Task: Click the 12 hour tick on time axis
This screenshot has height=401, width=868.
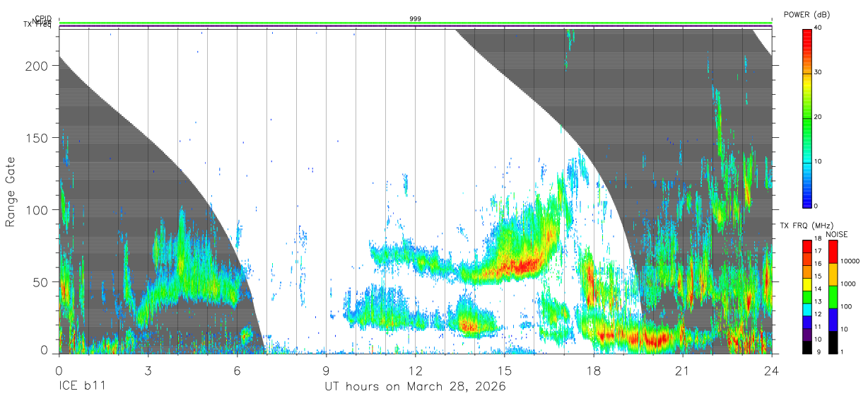Action: [x=415, y=371]
